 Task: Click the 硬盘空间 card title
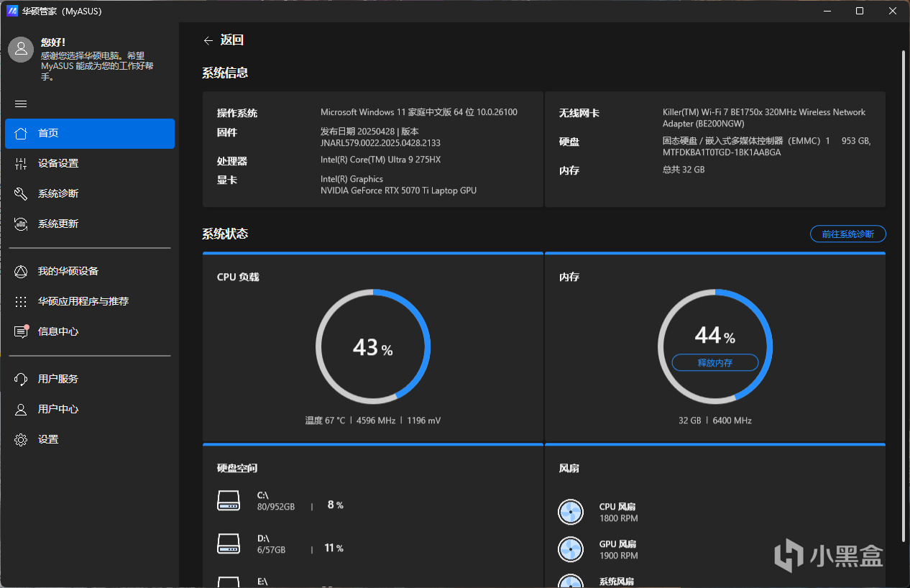237,468
